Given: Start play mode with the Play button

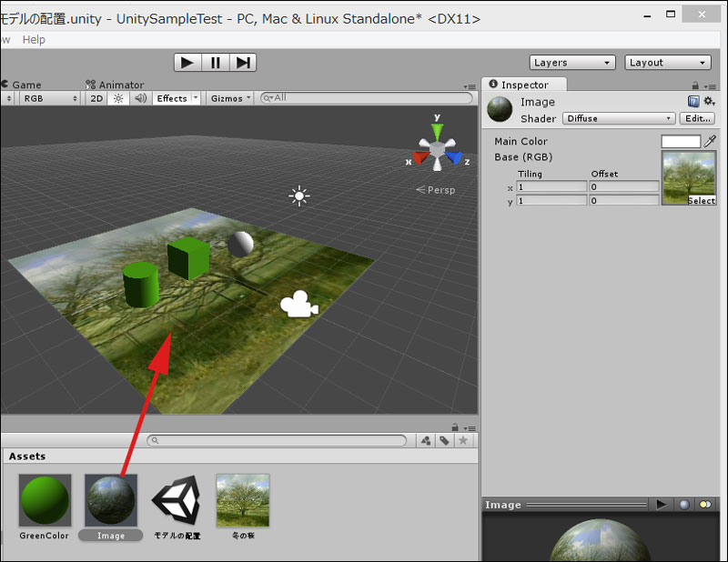Looking at the screenshot, I should pyautogui.click(x=187, y=62).
